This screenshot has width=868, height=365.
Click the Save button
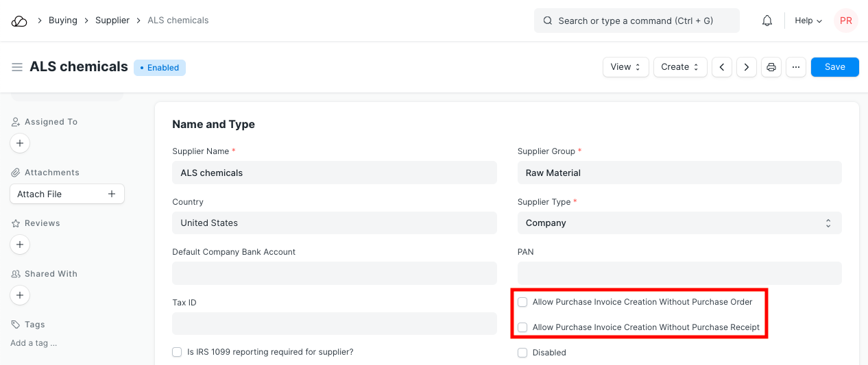pos(834,67)
